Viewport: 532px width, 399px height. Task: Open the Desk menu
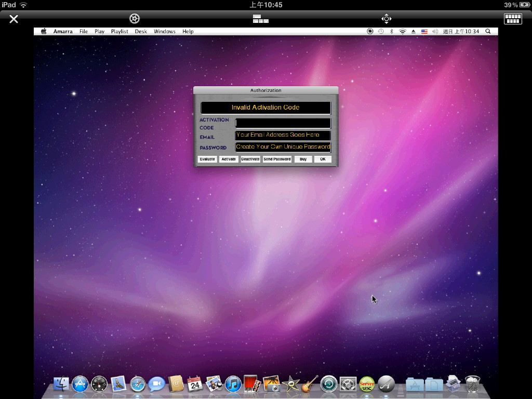(x=141, y=31)
